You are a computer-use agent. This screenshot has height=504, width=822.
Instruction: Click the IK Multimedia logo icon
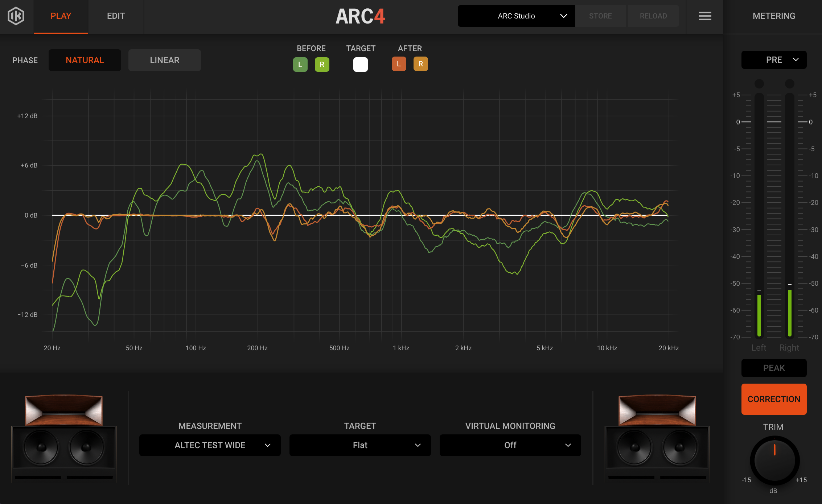click(16, 16)
